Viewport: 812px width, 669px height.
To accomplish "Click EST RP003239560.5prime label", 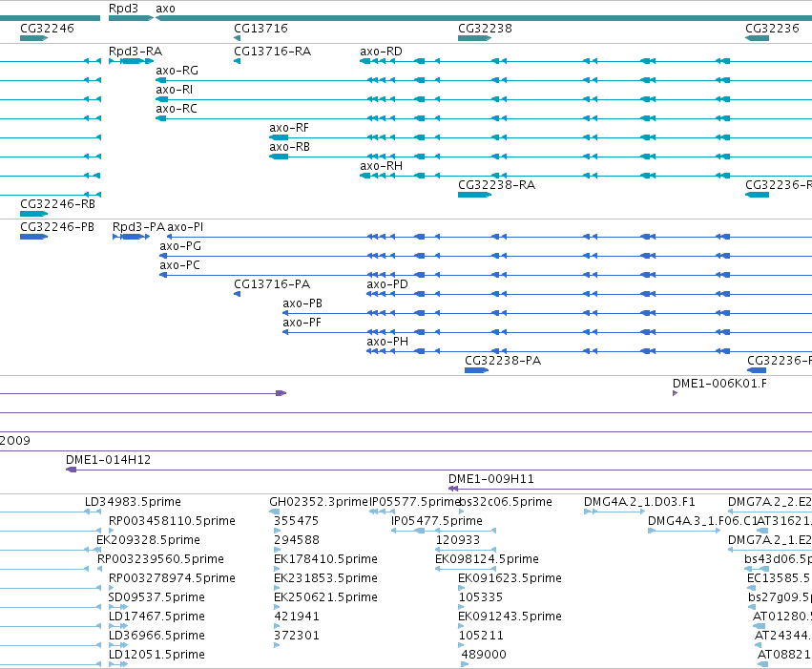I will [160, 560].
